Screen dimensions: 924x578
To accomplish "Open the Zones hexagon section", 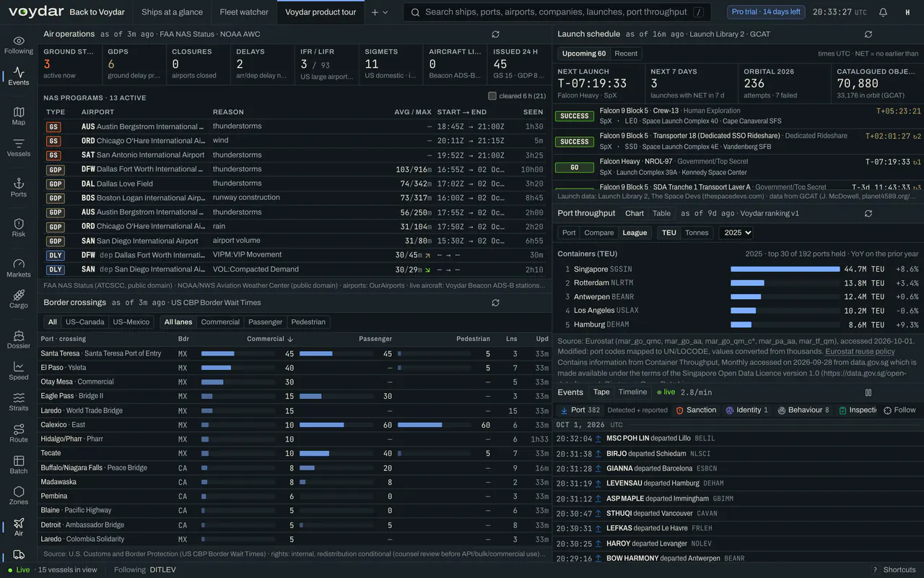I will pyautogui.click(x=19, y=496).
